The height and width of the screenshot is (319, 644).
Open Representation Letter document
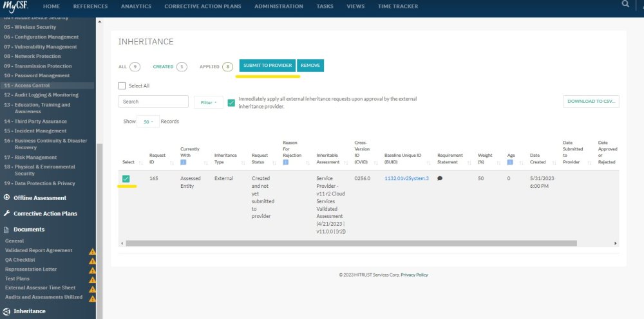coord(31,269)
